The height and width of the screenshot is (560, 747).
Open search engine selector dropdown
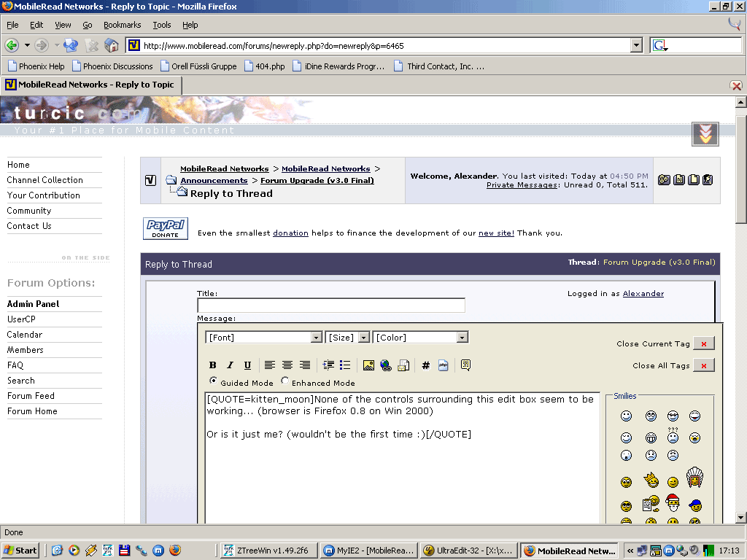coord(660,45)
